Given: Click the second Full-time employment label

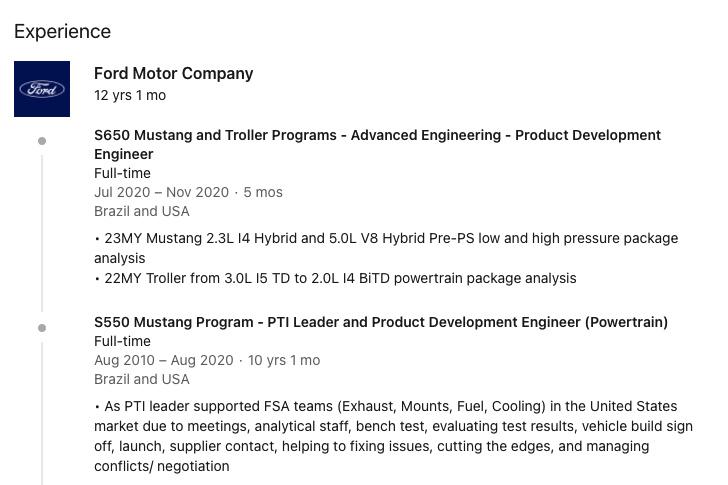Looking at the screenshot, I should [122, 341].
